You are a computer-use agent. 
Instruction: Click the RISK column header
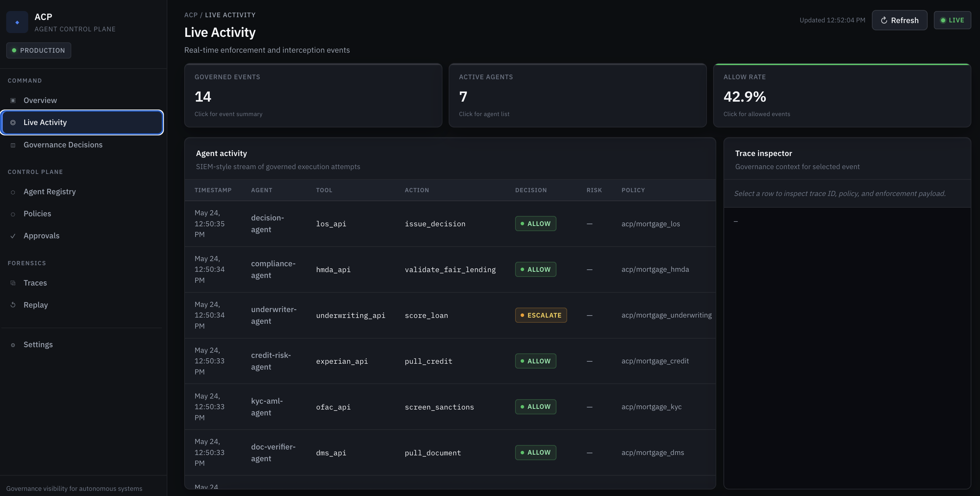click(x=594, y=190)
